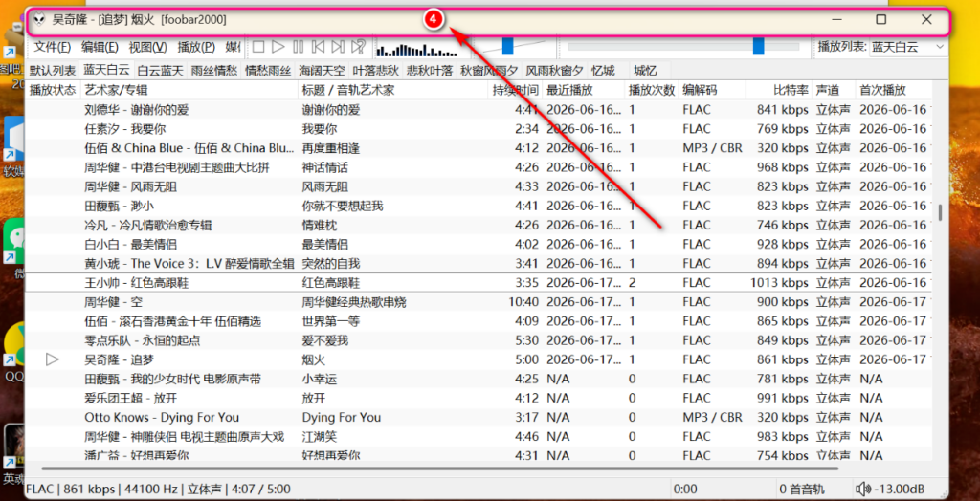Sort by the 持续时间 column header
The height and width of the screenshot is (501, 980).
click(x=515, y=90)
